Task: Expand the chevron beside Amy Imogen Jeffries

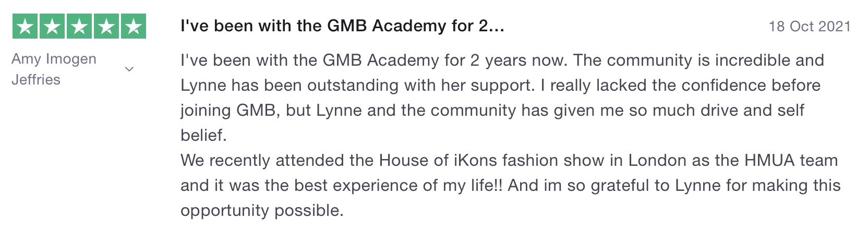Action: (130, 69)
